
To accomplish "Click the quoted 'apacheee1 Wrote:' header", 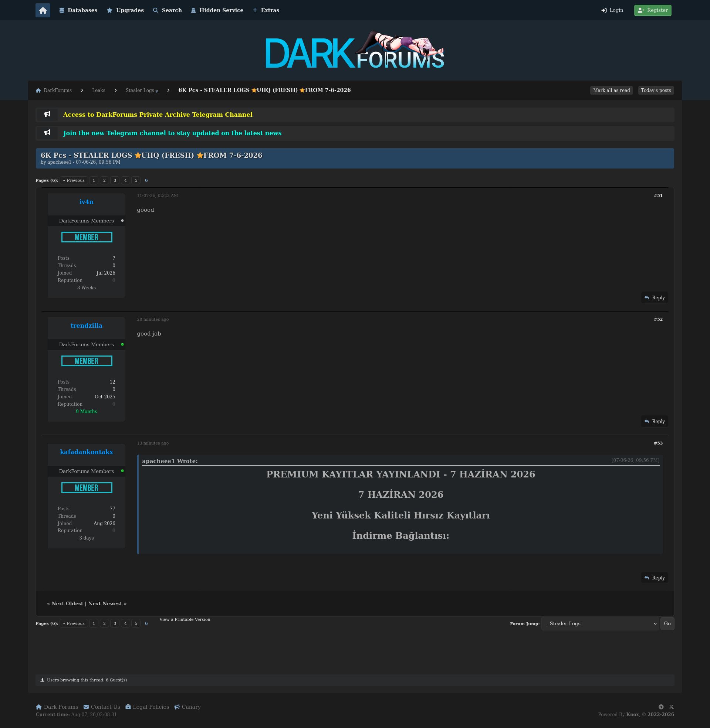I will (x=170, y=461).
